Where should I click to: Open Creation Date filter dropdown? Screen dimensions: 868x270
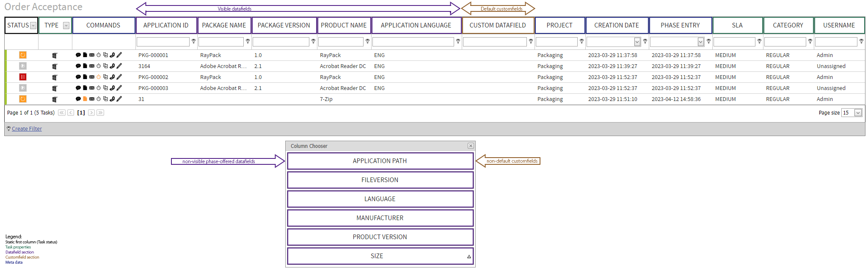pyautogui.click(x=637, y=42)
